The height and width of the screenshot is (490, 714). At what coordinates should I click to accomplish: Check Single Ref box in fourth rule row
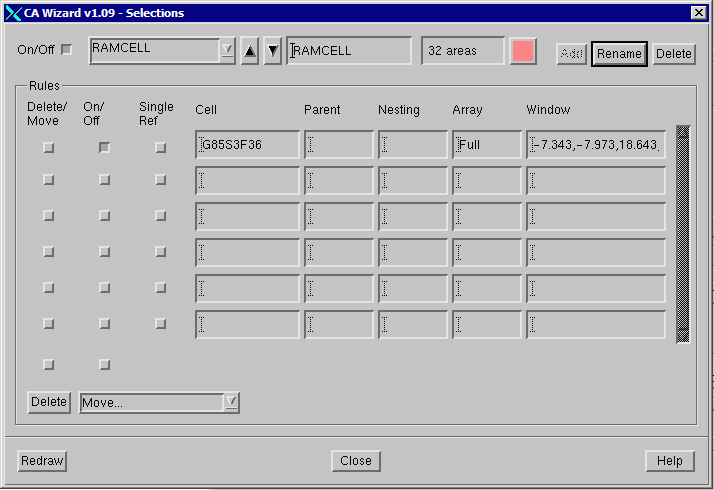[x=160, y=251]
